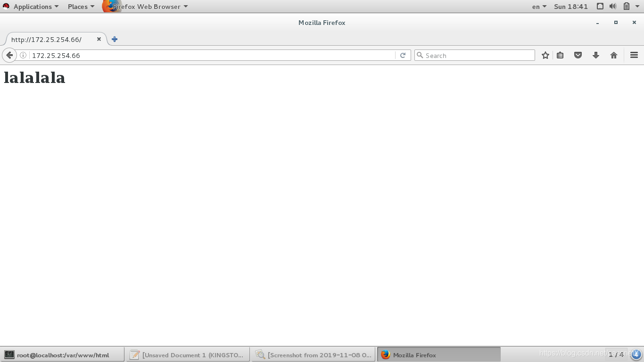This screenshot has width=644, height=362.
Task: Open the en input language dropdown
Action: tap(539, 7)
